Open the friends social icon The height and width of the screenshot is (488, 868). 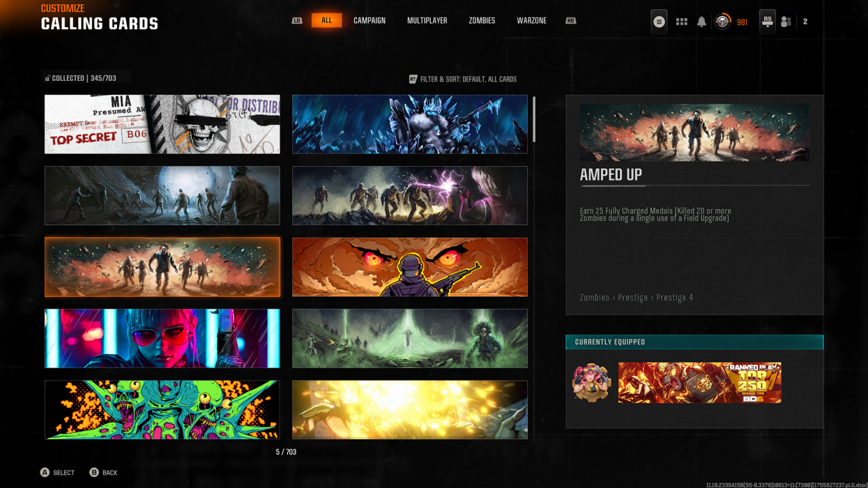[786, 22]
